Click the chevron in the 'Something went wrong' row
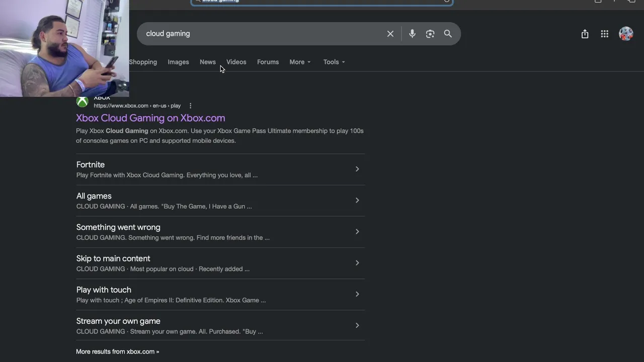Viewport: 644px width, 362px height. (357, 231)
